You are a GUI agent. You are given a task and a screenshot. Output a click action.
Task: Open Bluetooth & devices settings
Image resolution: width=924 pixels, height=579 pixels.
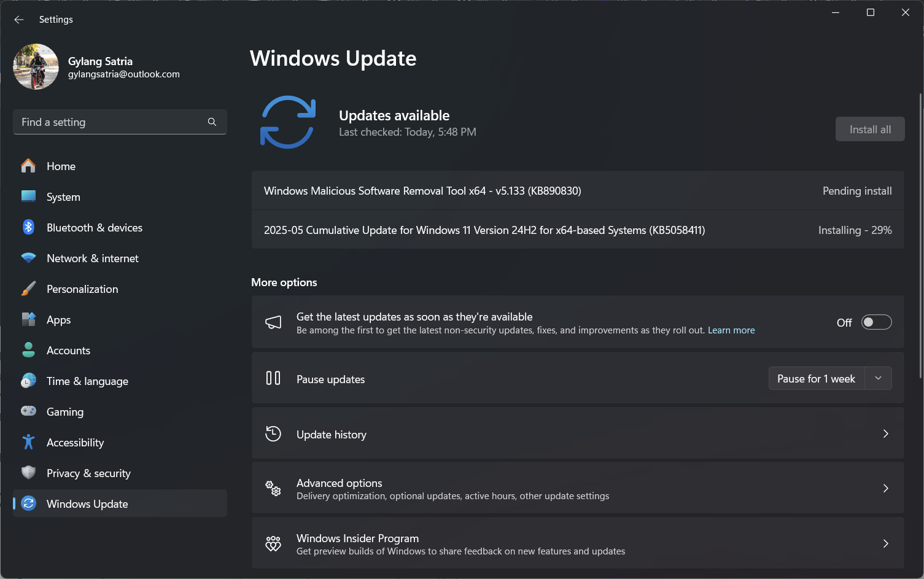coord(120,227)
